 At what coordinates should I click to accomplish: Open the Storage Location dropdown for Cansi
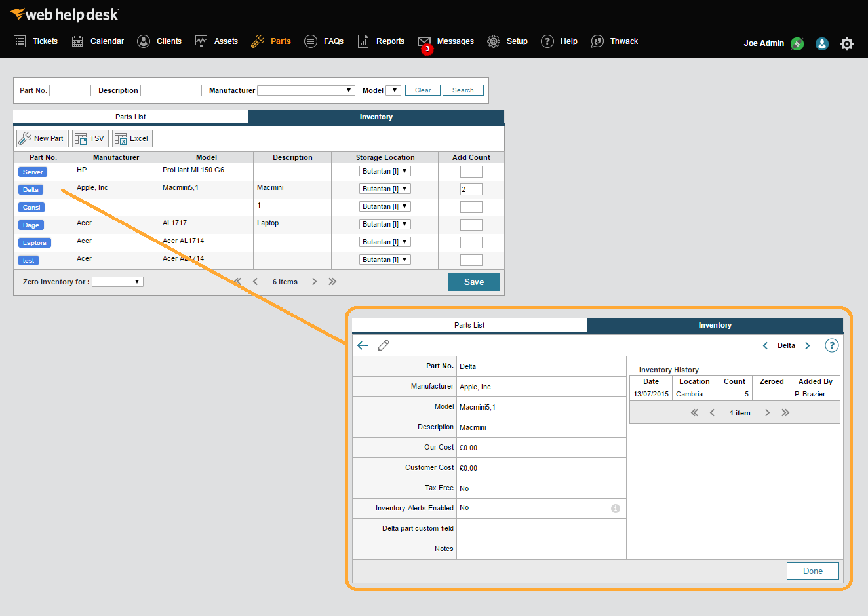[x=385, y=206]
